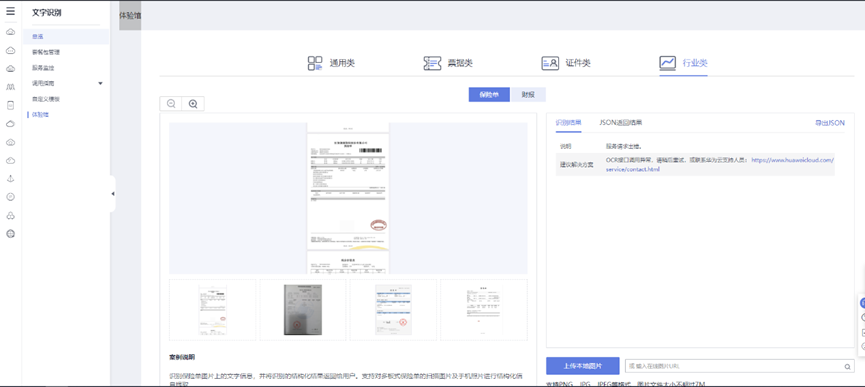This screenshot has height=387, width=865.
Task: Click the 导出JSON link
Action: (x=830, y=123)
